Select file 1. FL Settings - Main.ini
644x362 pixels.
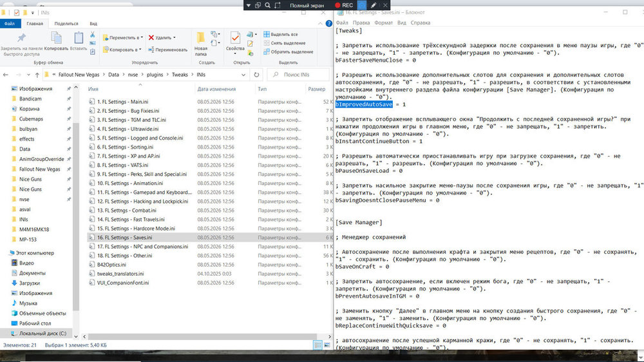123,102
